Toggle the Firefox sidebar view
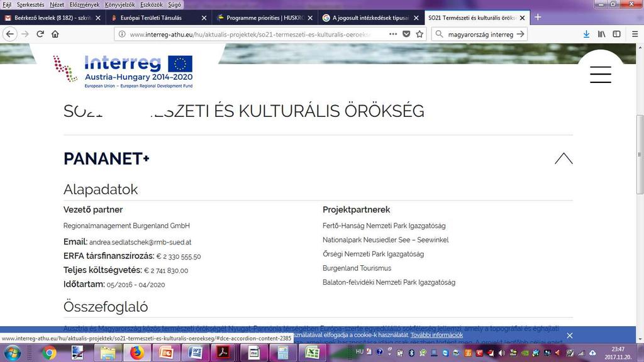This screenshot has width=644, height=362. 616,34
